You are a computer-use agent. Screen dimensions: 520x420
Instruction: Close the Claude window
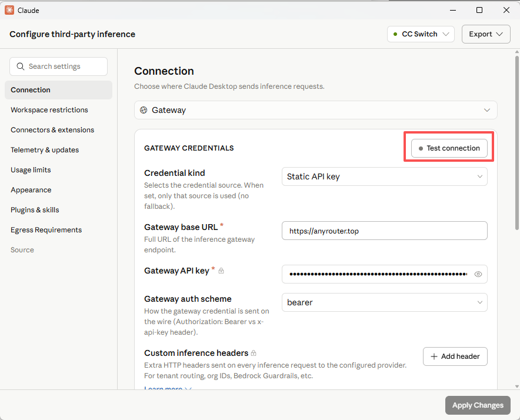click(x=506, y=10)
